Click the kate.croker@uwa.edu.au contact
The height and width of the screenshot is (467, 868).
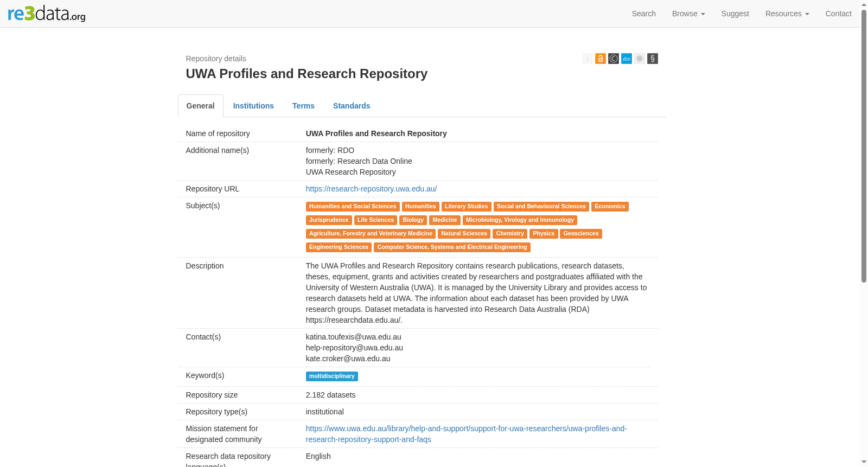pos(348,359)
